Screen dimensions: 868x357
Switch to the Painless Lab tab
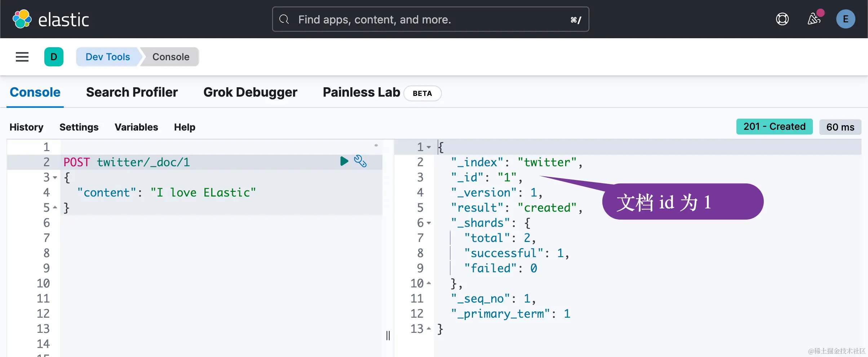[x=361, y=92]
